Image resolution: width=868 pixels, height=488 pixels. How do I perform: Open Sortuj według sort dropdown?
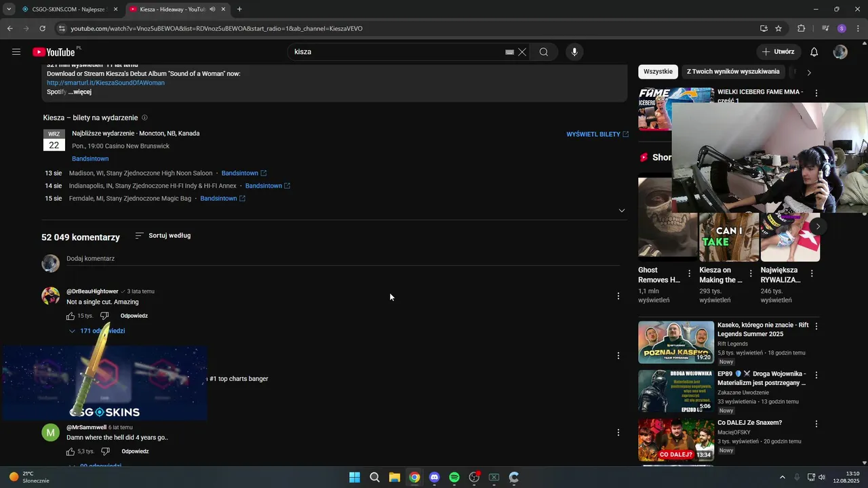pyautogui.click(x=163, y=236)
